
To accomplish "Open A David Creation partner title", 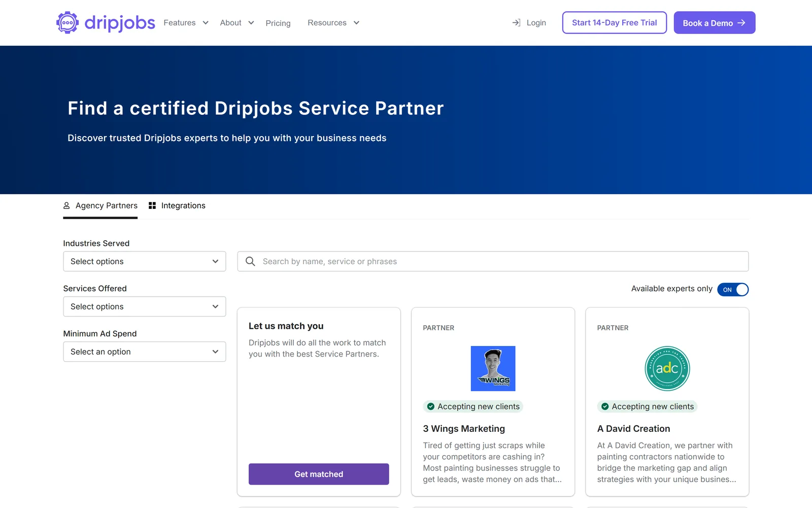I will coord(633,429).
